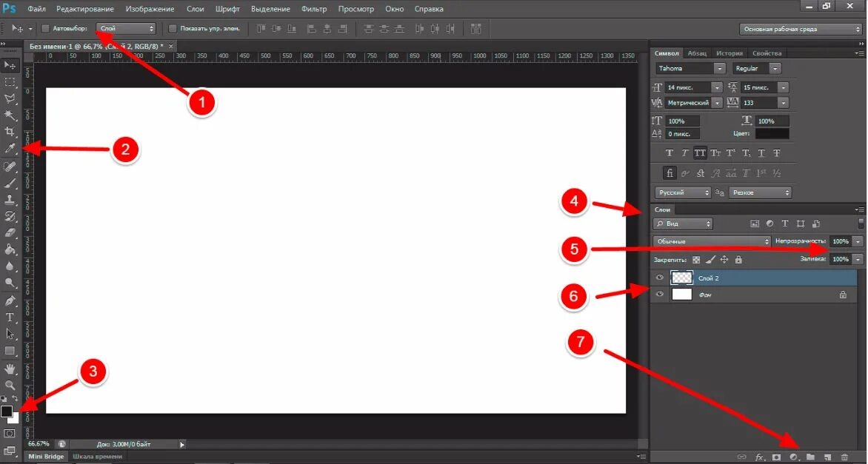Screen dimensions: 868x464
Task: Toggle standard ligatures fi button
Action: 670,173
